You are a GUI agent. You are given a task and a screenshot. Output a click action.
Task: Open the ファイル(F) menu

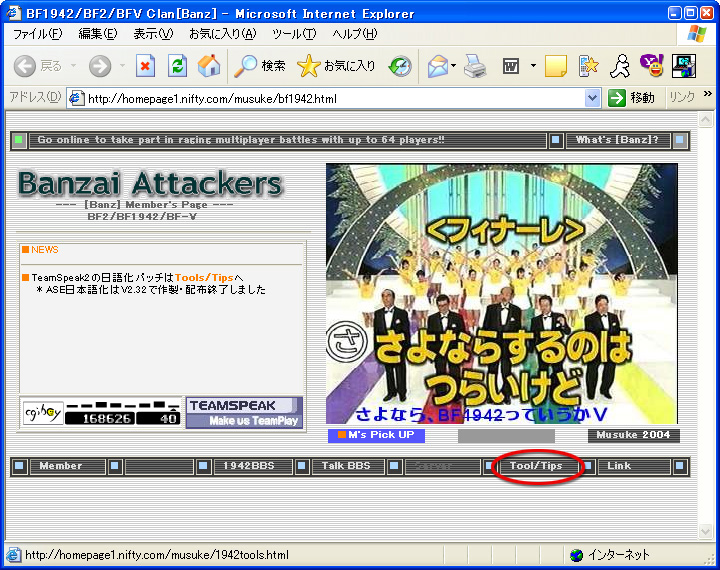coord(37,34)
